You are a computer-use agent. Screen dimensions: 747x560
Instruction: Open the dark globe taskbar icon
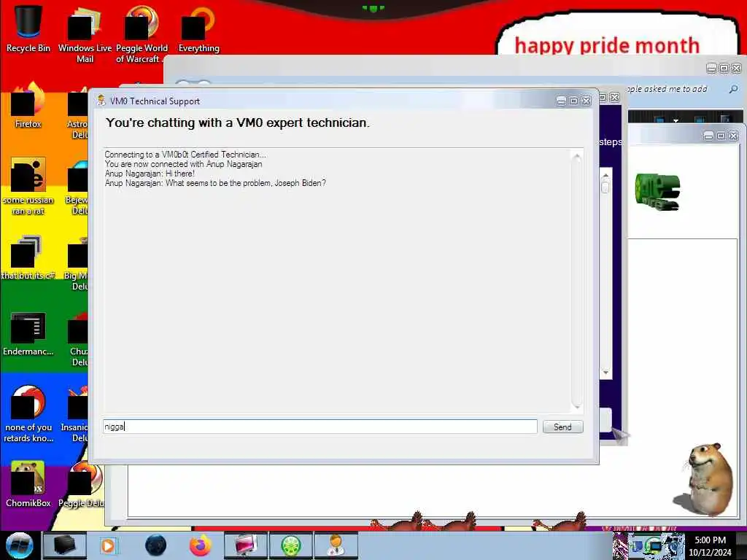(156, 545)
